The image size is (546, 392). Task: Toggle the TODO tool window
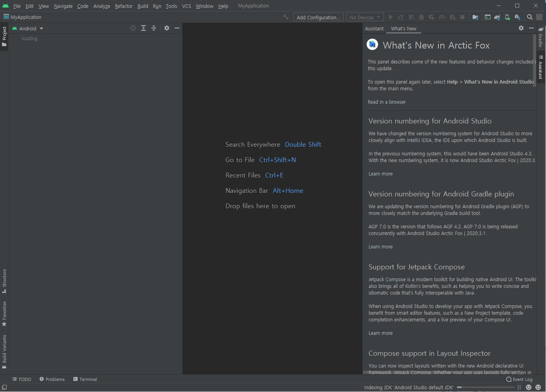22,379
